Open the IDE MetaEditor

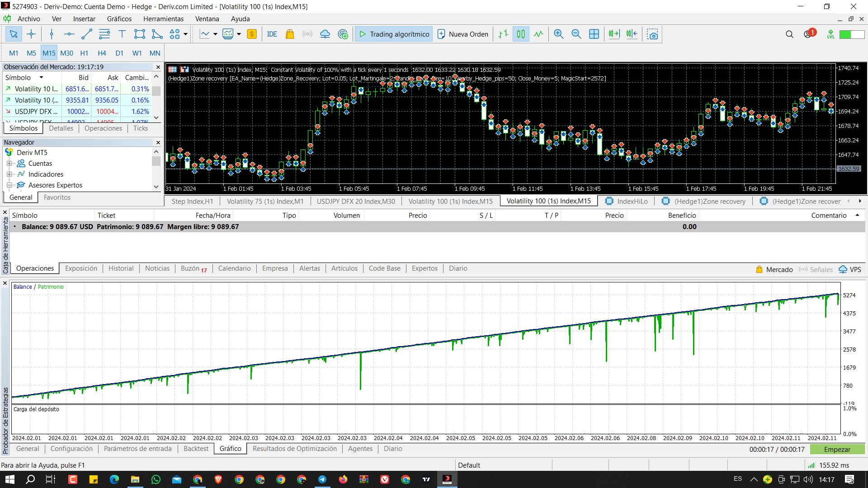point(272,34)
